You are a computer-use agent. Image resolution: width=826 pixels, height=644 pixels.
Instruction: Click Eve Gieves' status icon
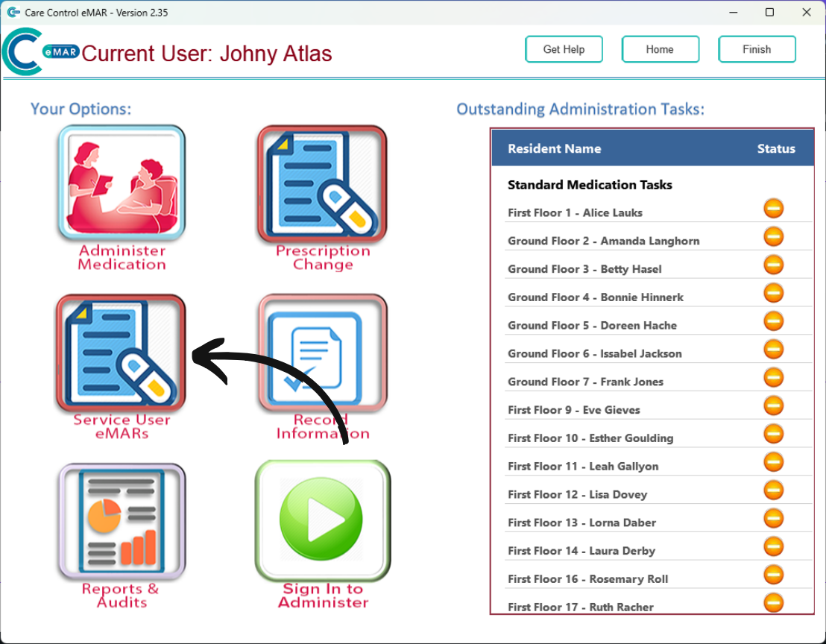click(x=774, y=405)
